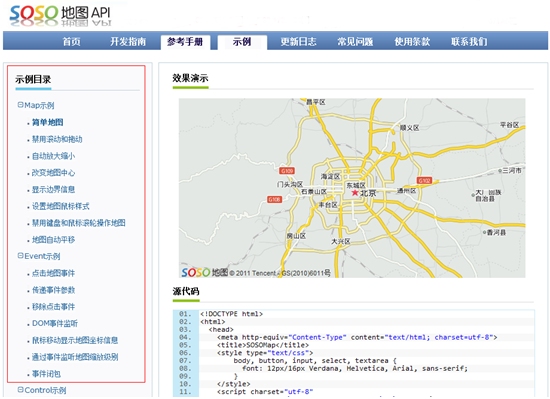Open the 鼠标移动显示地图坐标信息 example
Image resolution: width=550 pixels, height=399 pixels.
point(75,340)
